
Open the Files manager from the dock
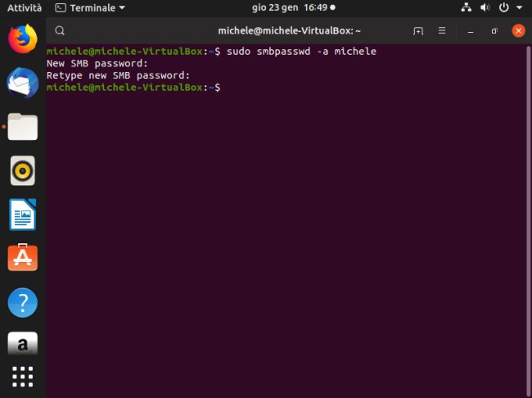(23, 127)
